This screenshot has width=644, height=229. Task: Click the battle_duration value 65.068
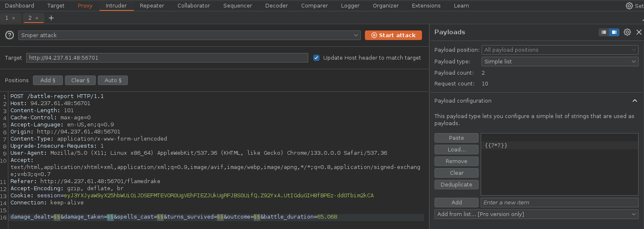[x=327, y=217]
